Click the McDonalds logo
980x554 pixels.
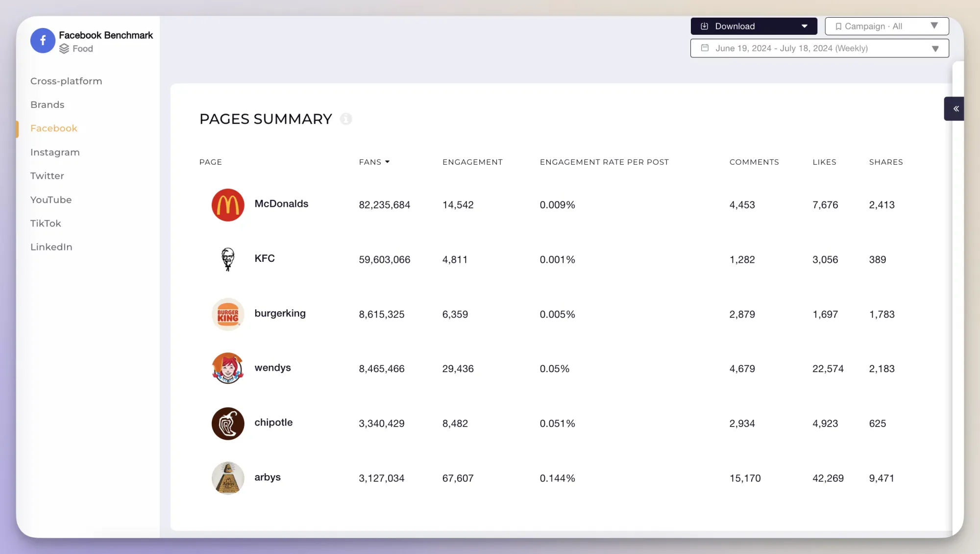click(x=228, y=205)
